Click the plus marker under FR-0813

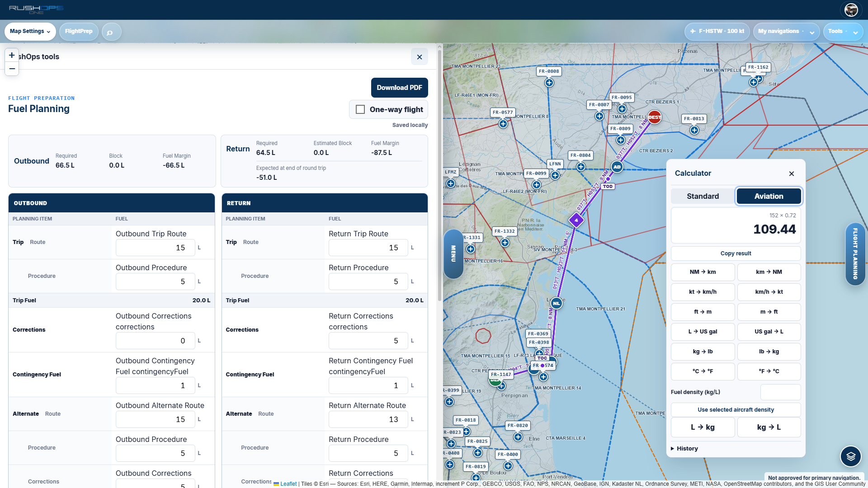[694, 130]
